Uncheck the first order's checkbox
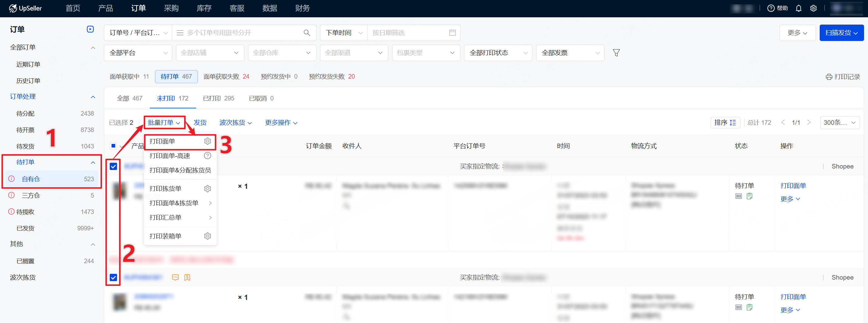This screenshot has height=323, width=868. click(114, 167)
